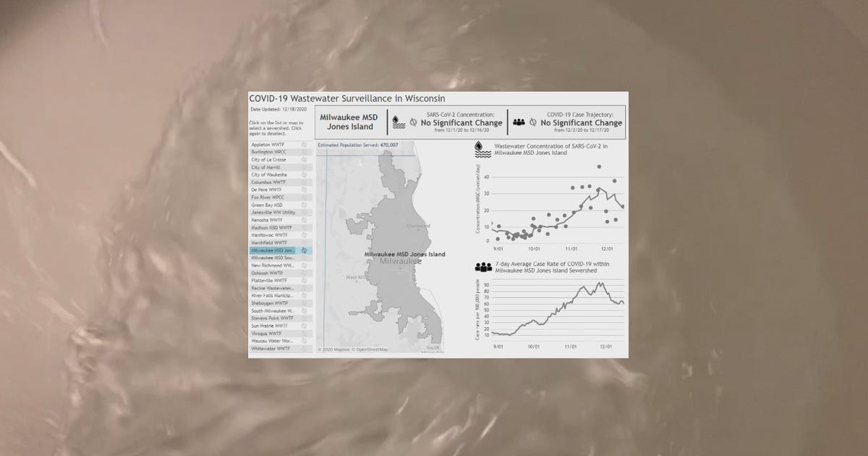Select Stevens Point WWTF
The image size is (868, 456).
(x=281, y=318)
